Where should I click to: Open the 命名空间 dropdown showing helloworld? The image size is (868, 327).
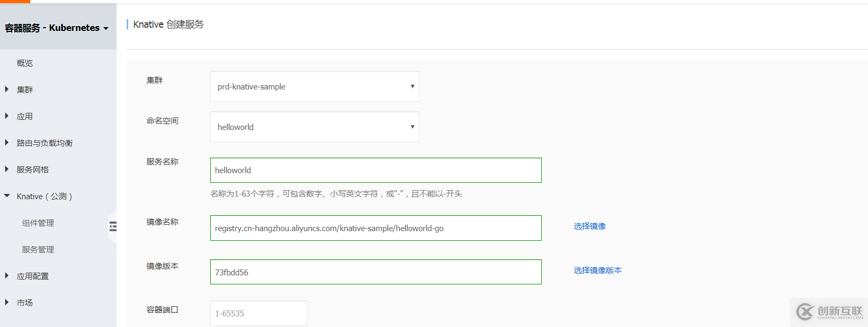pos(315,127)
